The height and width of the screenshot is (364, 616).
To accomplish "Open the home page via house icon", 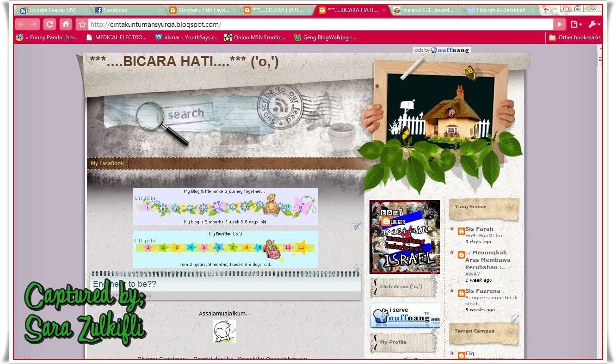I will 66,25.
